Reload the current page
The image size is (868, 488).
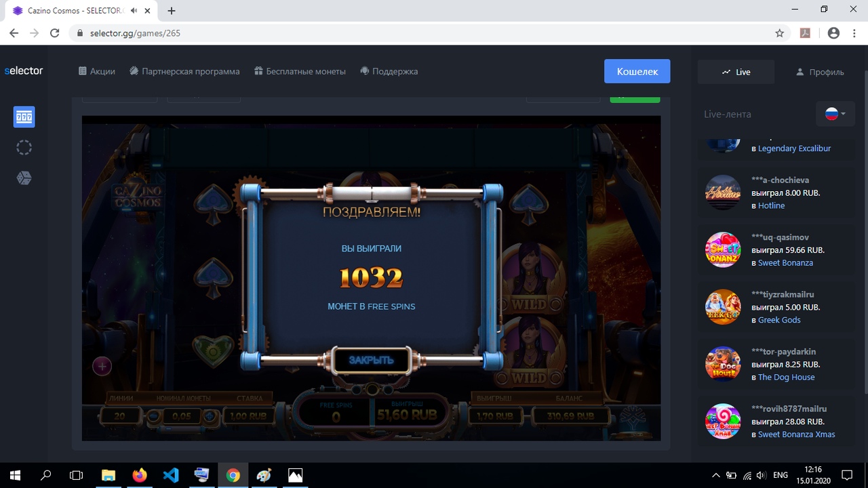click(x=56, y=33)
